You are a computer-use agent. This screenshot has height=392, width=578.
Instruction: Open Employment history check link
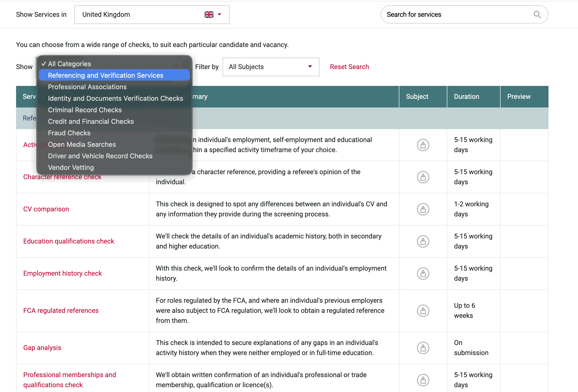click(62, 273)
